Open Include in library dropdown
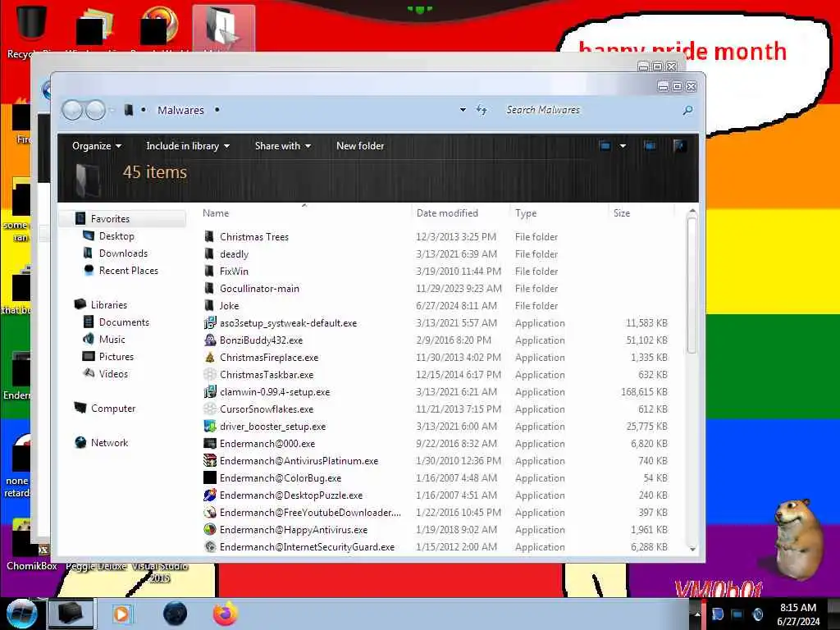 click(188, 146)
